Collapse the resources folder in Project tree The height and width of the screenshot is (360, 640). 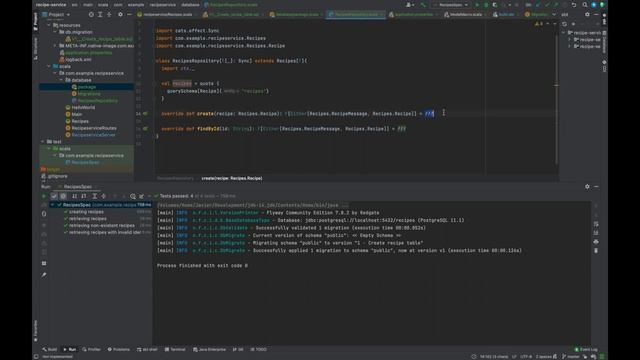click(x=49, y=25)
